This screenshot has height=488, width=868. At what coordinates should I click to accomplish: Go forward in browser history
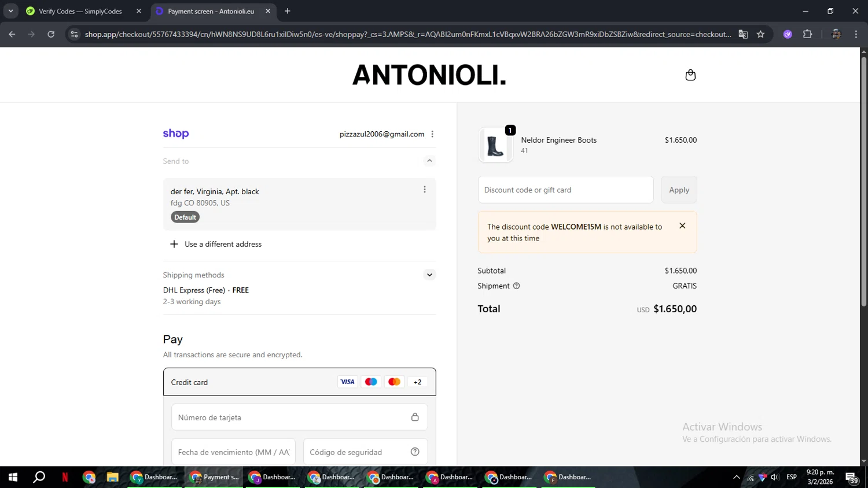pos(31,34)
